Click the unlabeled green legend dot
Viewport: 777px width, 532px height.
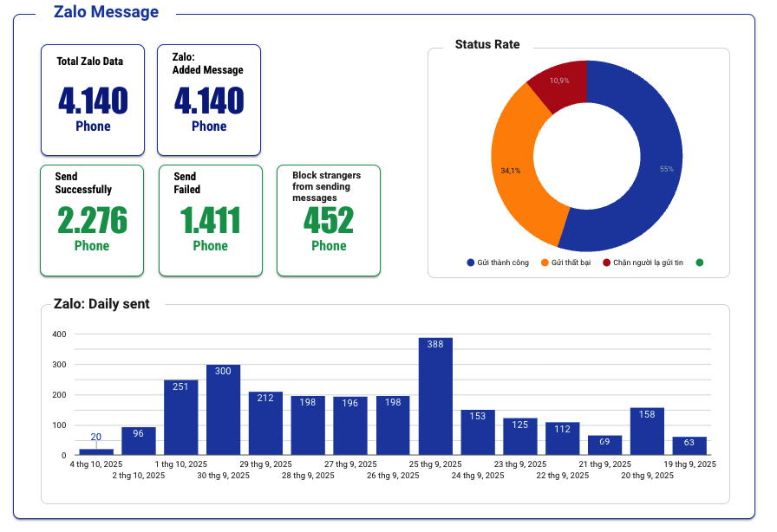(x=699, y=263)
